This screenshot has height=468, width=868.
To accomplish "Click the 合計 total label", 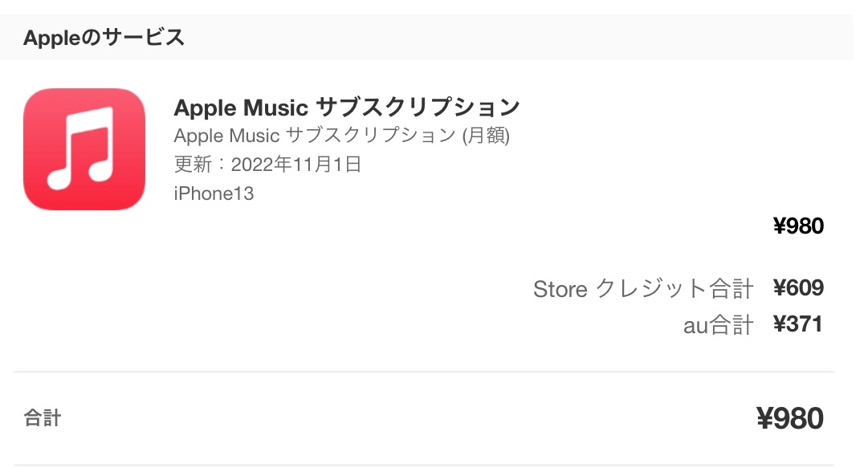I will pos(43,418).
